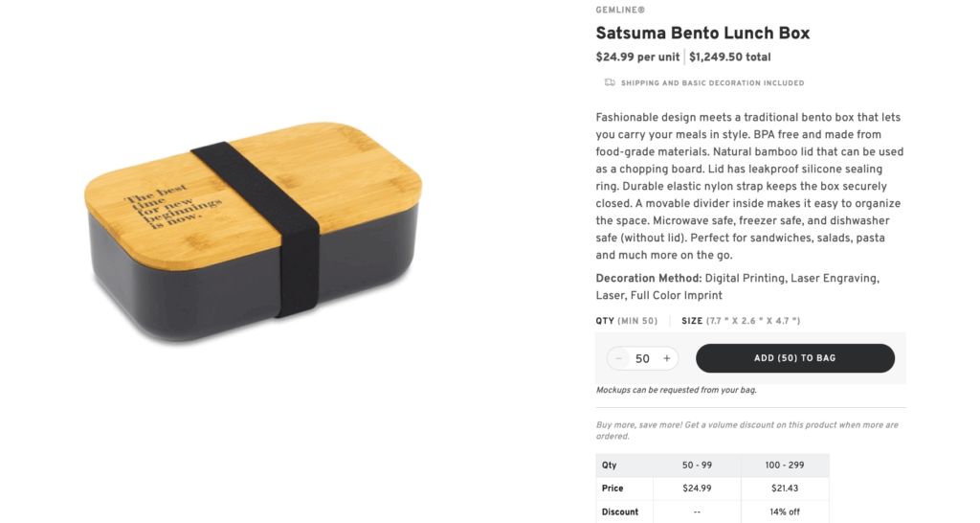Add 50 units to bag
Screen dimensions: 980x523
[794, 358]
